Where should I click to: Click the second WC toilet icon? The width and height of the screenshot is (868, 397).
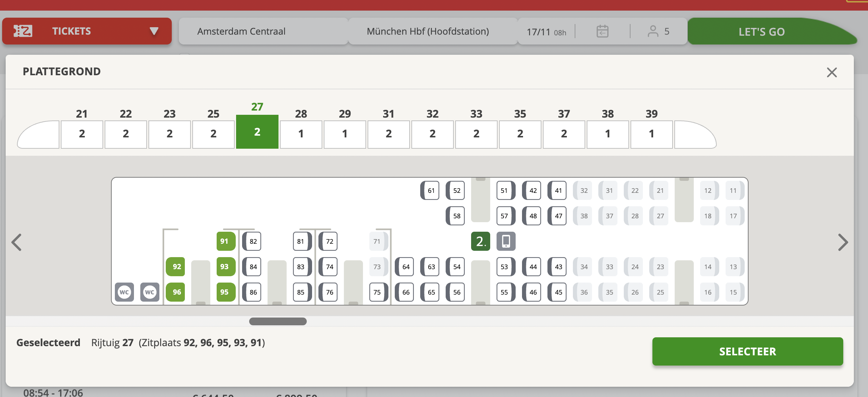point(150,292)
